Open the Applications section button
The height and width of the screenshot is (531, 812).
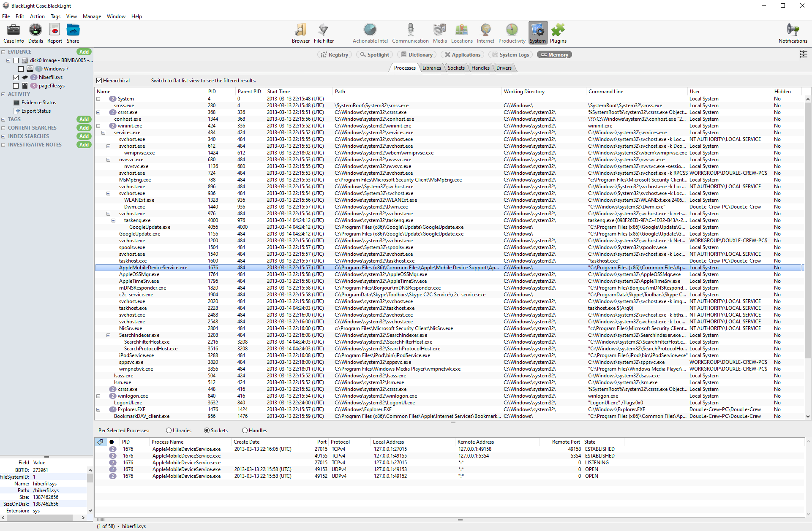462,55
